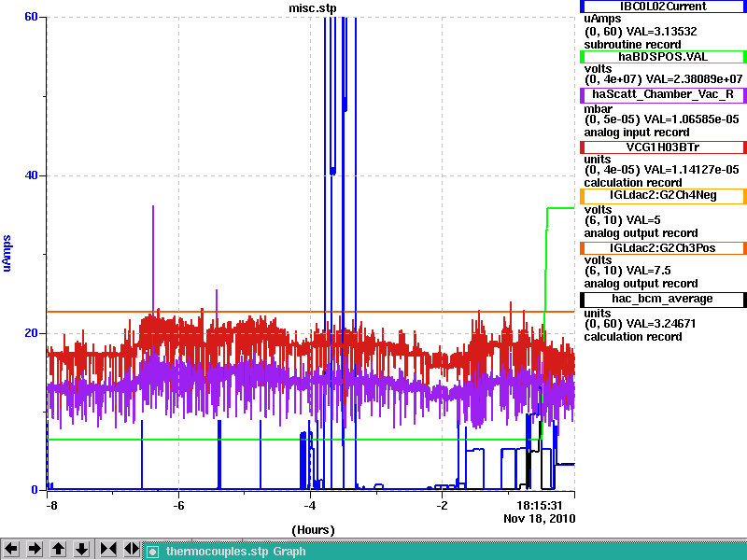Click the 40 y-axis tick label

[x=31, y=175]
